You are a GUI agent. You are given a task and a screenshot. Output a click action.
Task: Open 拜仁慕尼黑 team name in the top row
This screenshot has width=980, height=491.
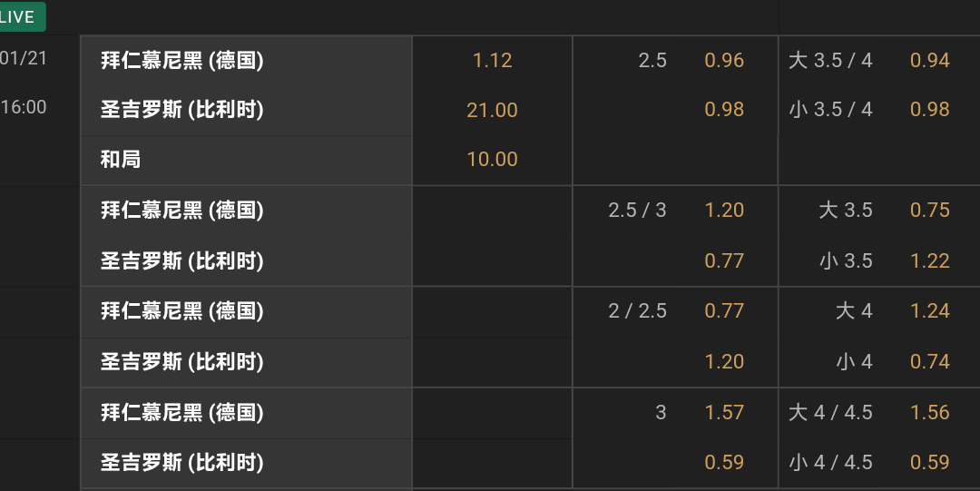pyautogui.click(x=181, y=61)
